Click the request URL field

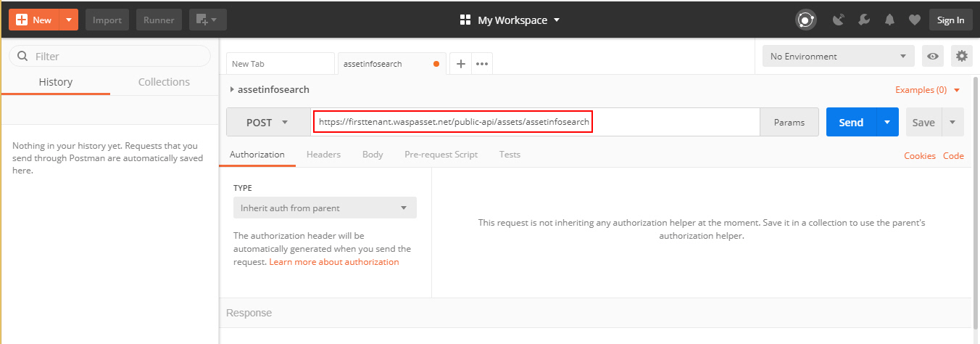click(535, 122)
